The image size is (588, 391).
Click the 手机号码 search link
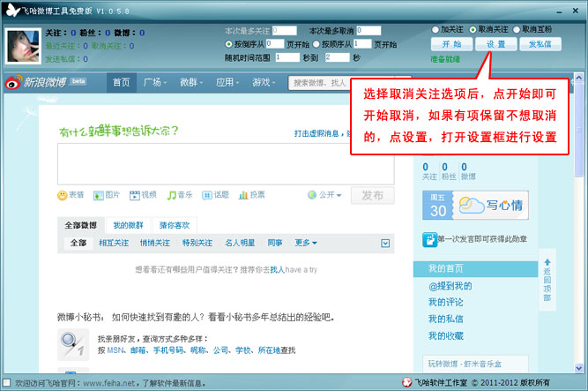coord(168,350)
